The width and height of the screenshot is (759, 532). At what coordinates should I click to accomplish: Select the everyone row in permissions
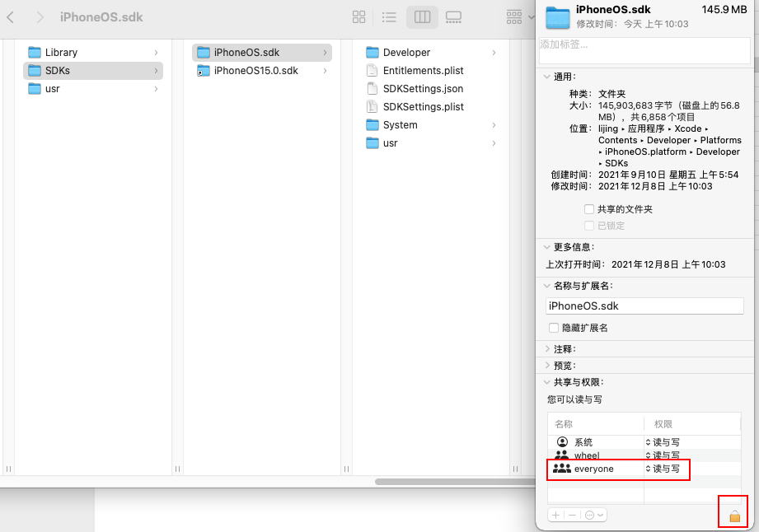pyautogui.click(x=644, y=469)
